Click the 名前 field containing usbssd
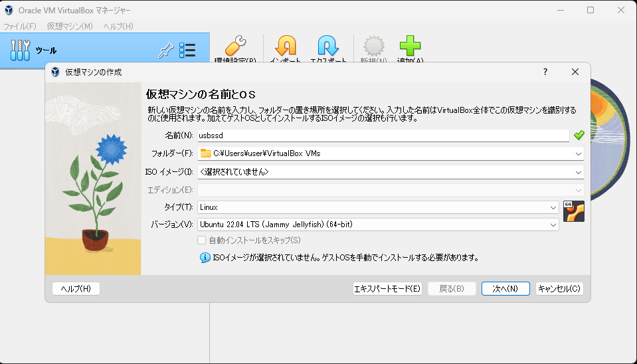The width and height of the screenshot is (637, 364). [x=383, y=136]
